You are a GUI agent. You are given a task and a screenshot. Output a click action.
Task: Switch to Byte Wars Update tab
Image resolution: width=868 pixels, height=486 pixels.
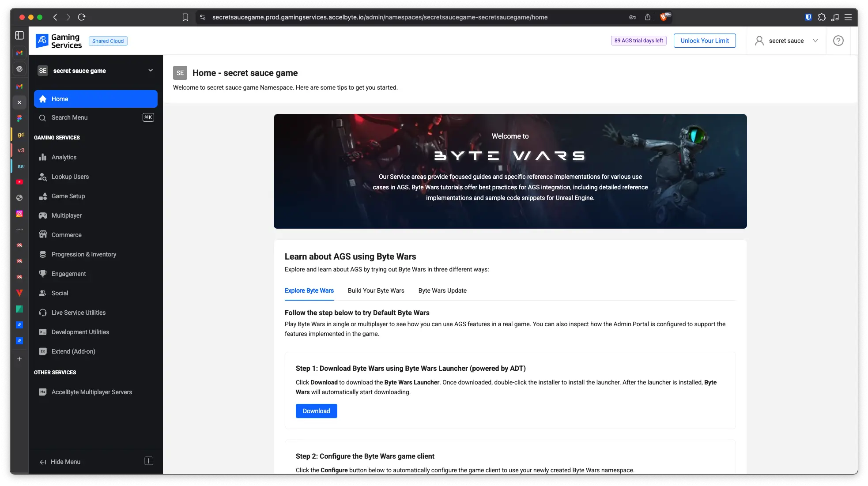(x=442, y=290)
